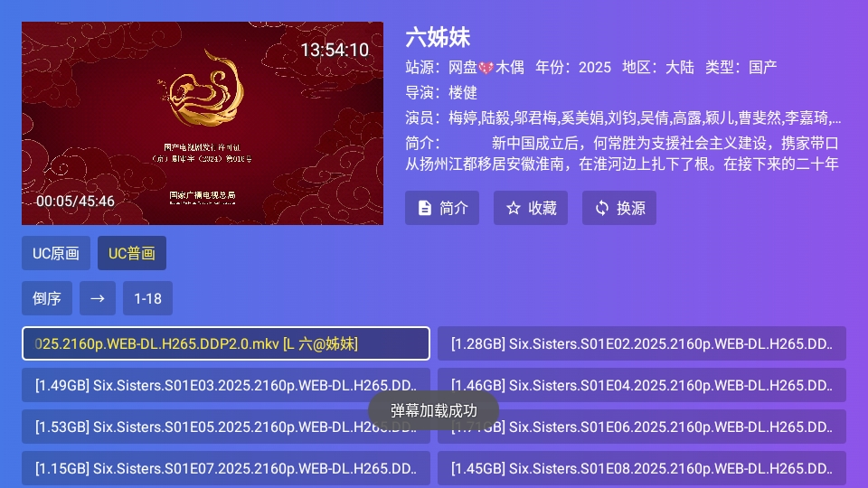Play episode S01E05 1.53GB file

pyautogui.click(x=226, y=427)
